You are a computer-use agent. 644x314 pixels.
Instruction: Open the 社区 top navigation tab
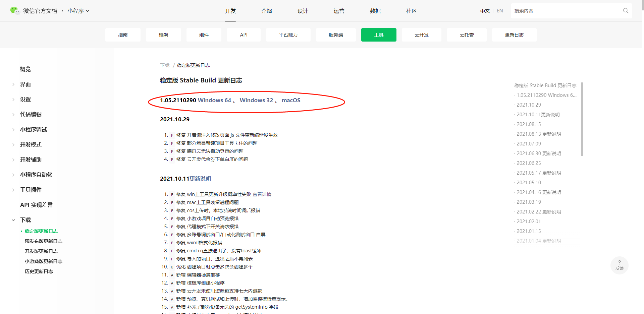pyautogui.click(x=412, y=11)
